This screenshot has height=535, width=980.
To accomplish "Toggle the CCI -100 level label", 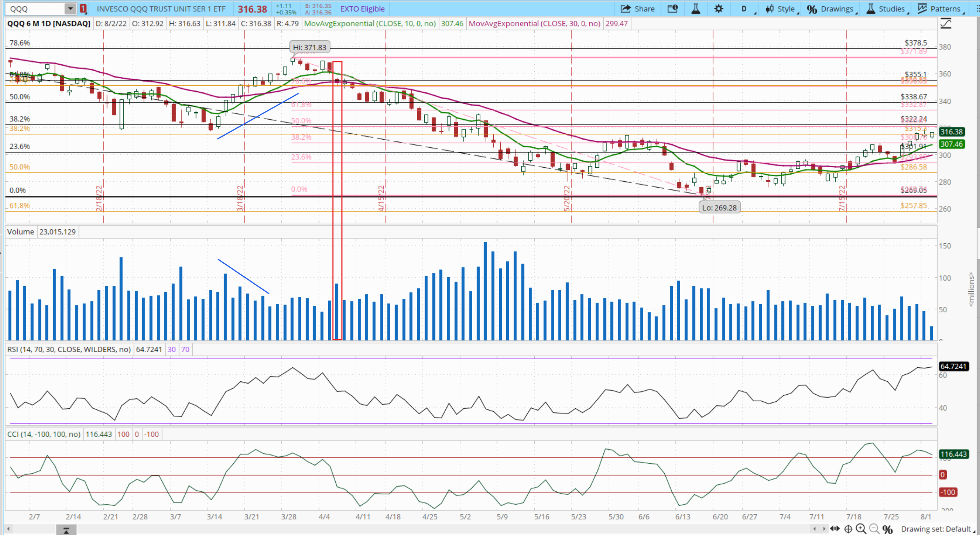I will [x=151, y=434].
